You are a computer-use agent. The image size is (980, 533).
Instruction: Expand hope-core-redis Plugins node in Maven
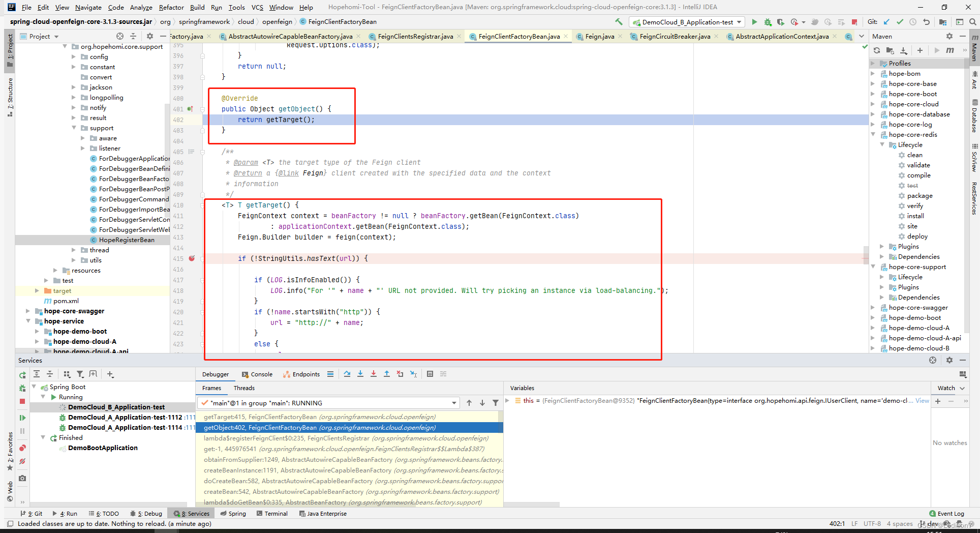click(882, 246)
